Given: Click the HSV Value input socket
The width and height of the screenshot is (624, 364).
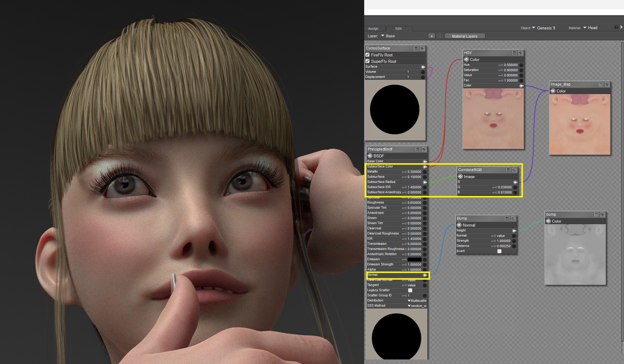Looking at the screenshot, I should click(x=521, y=76).
